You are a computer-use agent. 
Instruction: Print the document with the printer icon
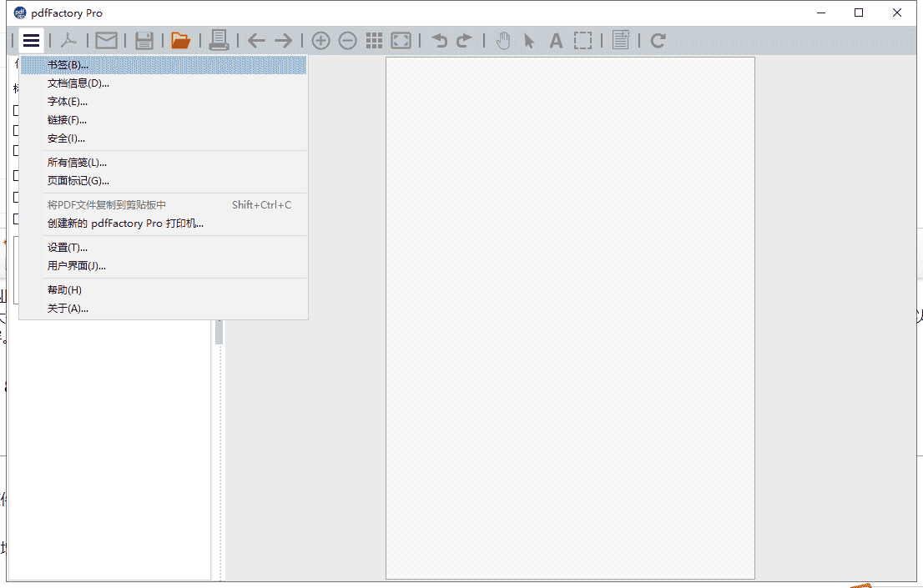(219, 40)
